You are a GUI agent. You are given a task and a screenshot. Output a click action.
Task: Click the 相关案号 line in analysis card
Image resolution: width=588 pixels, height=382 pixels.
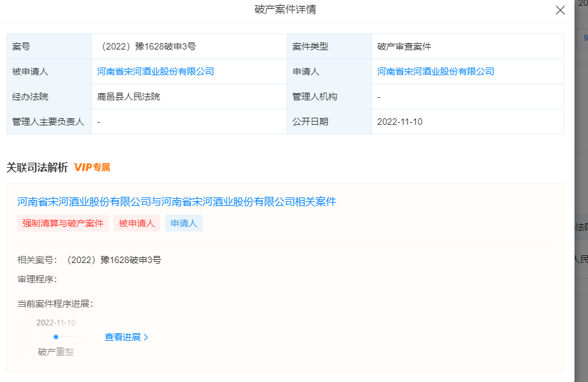(89, 260)
